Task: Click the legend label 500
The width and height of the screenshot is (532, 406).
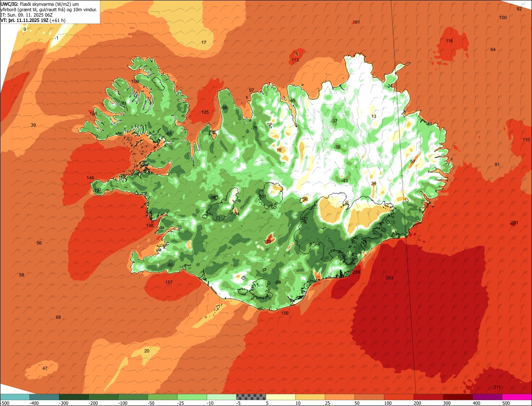Action: point(506,403)
